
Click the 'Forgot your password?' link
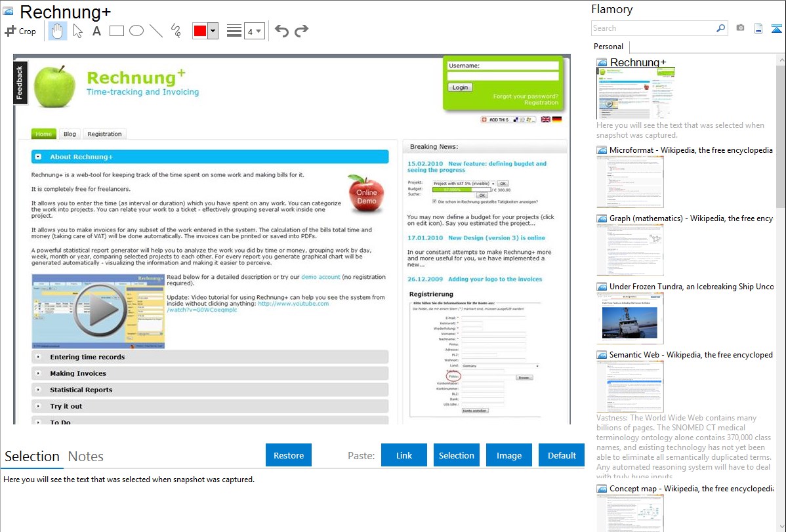(526, 96)
